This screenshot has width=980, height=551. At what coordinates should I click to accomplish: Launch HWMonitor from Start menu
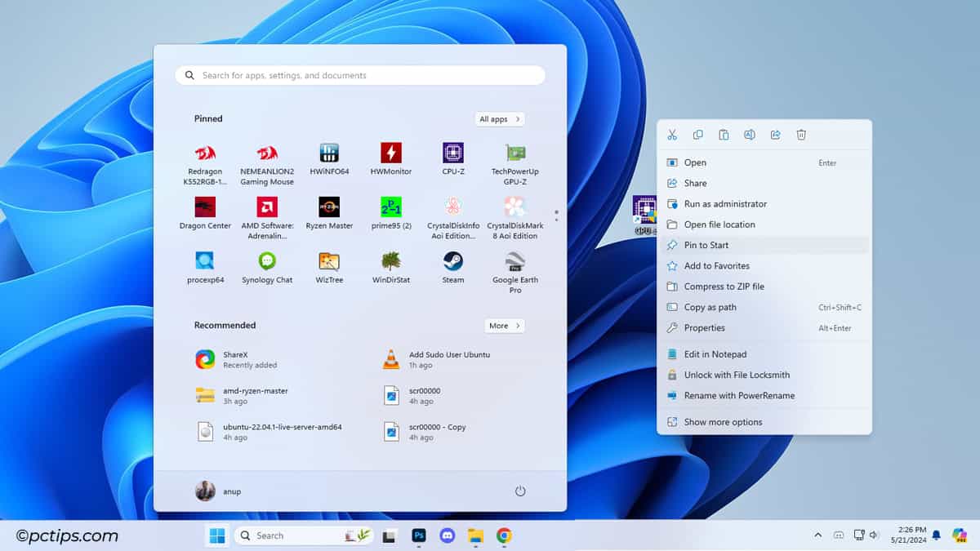click(x=391, y=159)
